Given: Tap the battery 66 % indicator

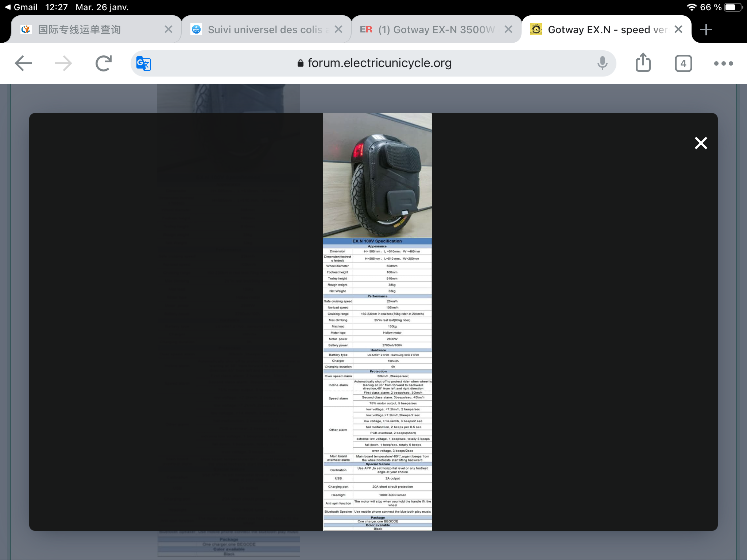Looking at the screenshot, I should 721,7.
